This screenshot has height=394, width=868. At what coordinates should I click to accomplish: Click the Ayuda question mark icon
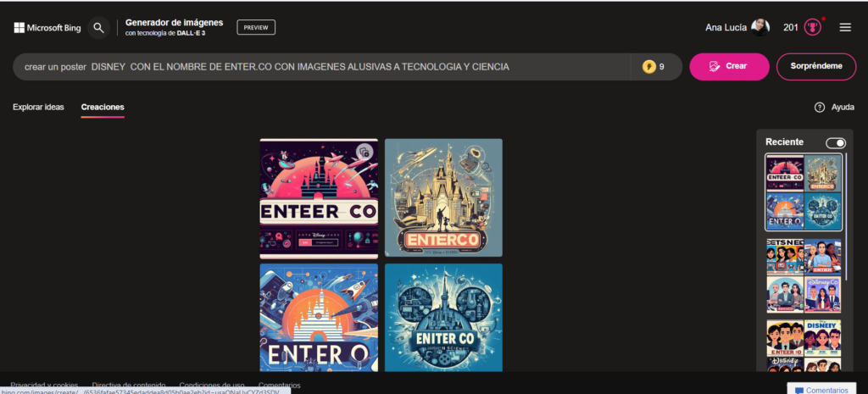point(820,108)
